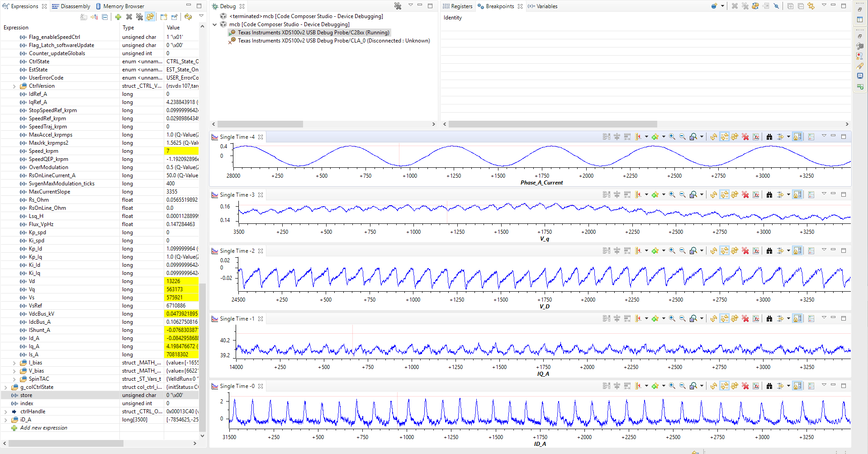Expand the SpinTAC struct

pos(14,378)
